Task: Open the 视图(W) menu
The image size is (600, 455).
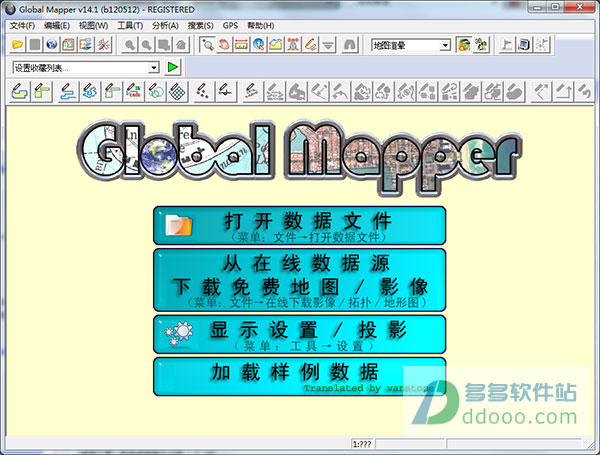Action: tap(93, 26)
